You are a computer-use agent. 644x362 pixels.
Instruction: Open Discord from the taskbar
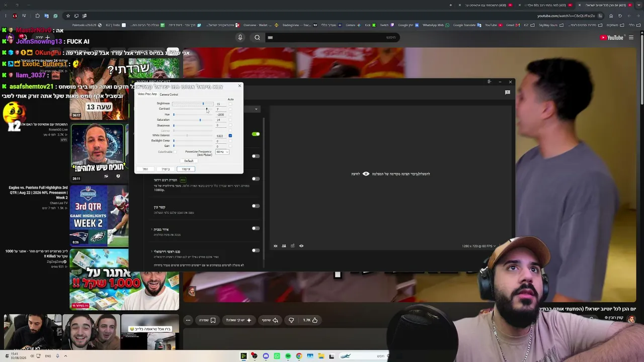click(x=266, y=356)
